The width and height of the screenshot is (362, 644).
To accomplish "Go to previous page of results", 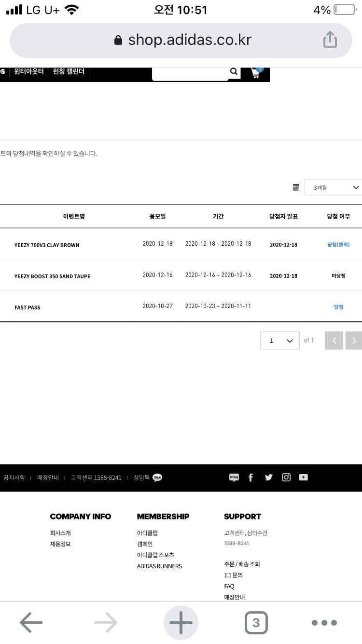I will pos(334,340).
